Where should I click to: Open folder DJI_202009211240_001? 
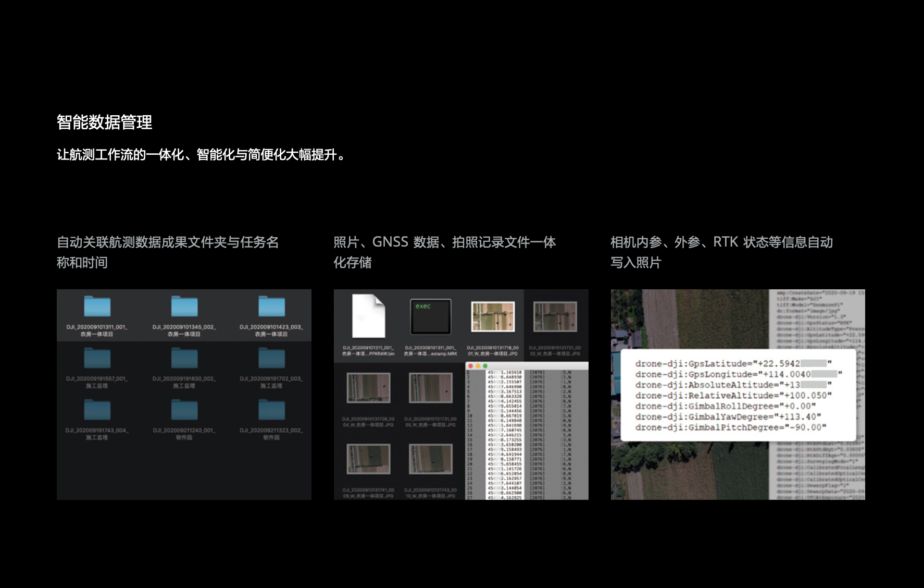click(x=184, y=410)
